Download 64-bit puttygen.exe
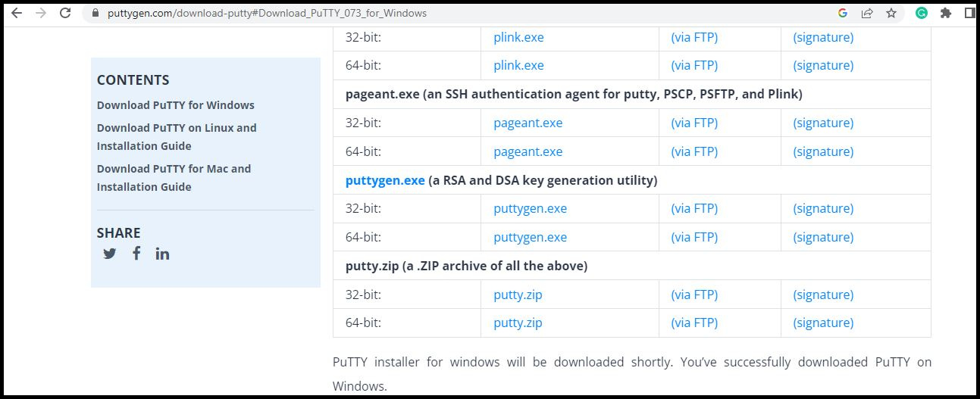Viewport: 980px width, 399px height. tap(530, 237)
